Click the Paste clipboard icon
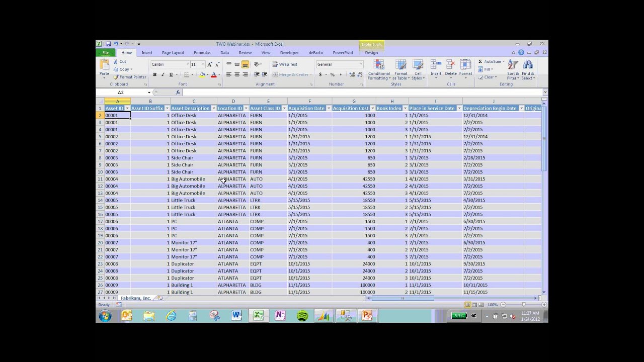644x362 pixels. (x=104, y=65)
